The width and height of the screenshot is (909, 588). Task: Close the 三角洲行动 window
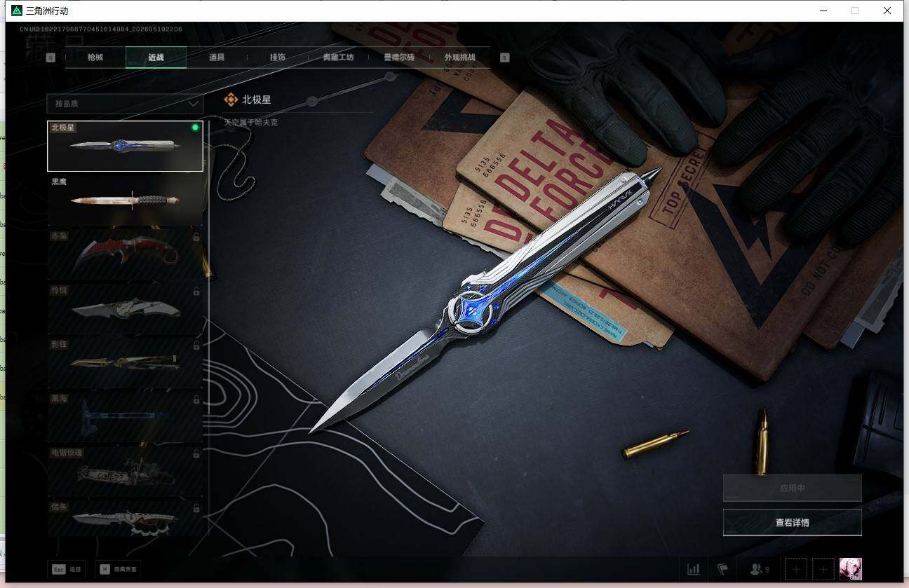pyautogui.click(x=887, y=11)
